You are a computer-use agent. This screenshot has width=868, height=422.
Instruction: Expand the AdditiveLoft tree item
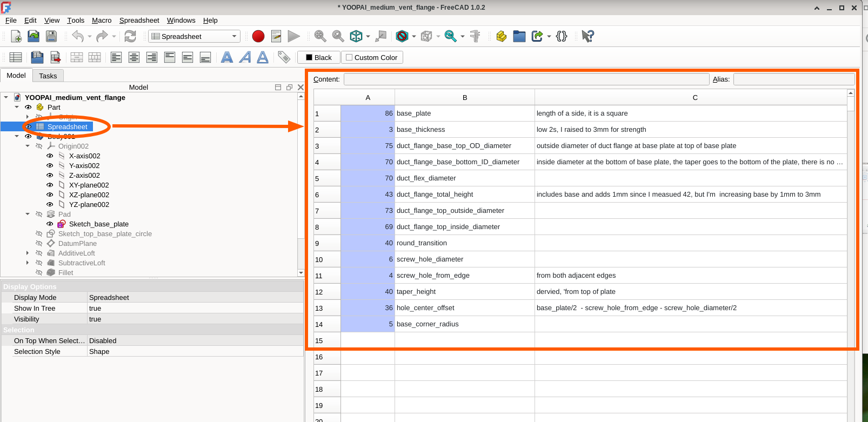28,253
